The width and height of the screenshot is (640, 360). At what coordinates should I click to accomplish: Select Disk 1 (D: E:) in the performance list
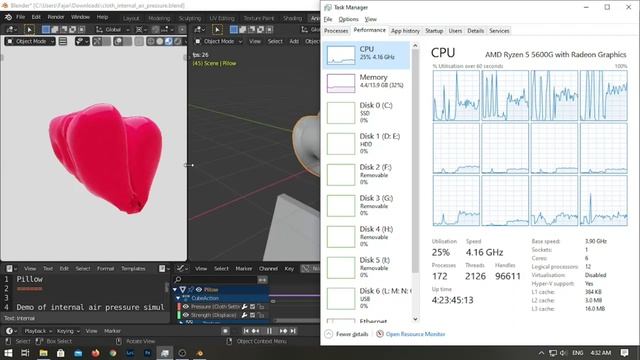tap(367, 143)
